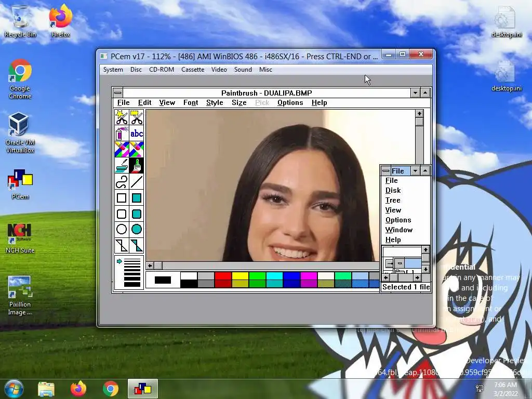Select NCH Suite desktop icon

coord(20,238)
